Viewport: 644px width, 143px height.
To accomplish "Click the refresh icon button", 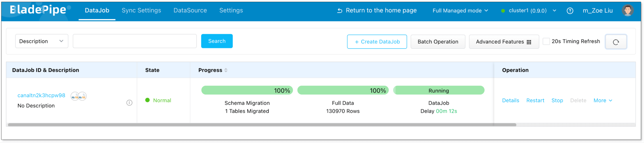I will (616, 42).
